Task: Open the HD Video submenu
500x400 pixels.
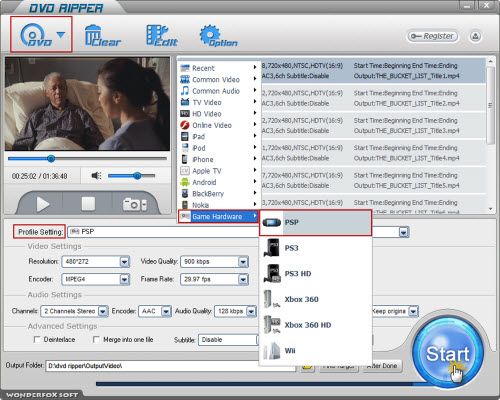Action: (218, 114)
